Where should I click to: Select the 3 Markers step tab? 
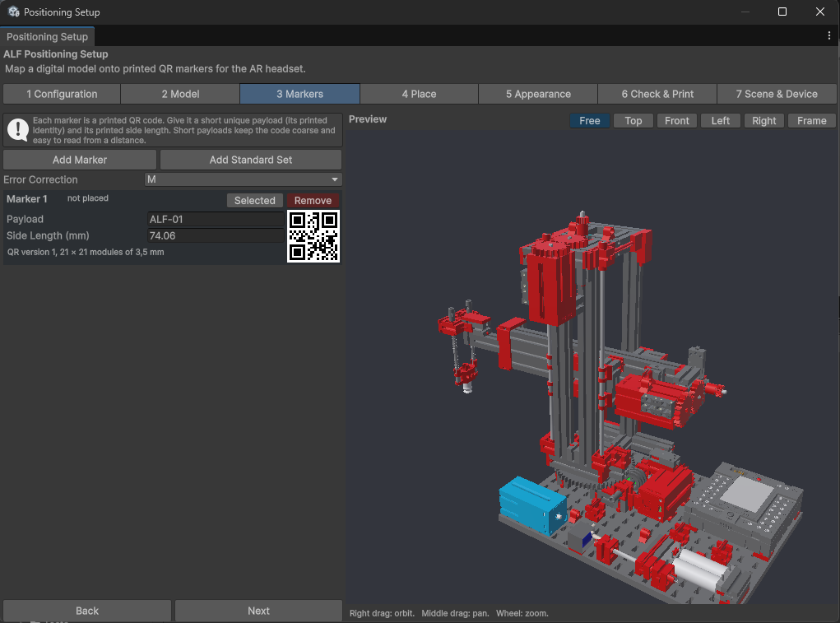click(x=300, y=94)
